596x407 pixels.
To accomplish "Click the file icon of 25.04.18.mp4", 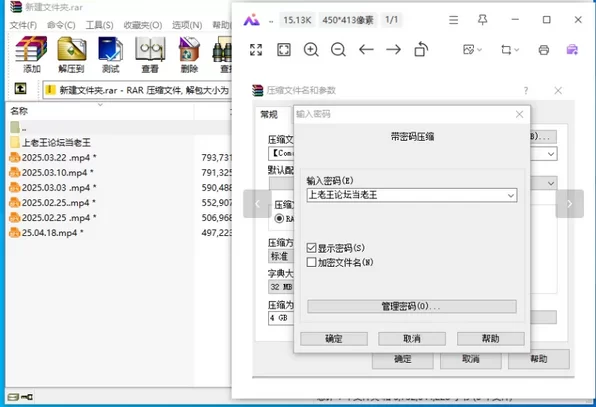I will tap(14, 233).
